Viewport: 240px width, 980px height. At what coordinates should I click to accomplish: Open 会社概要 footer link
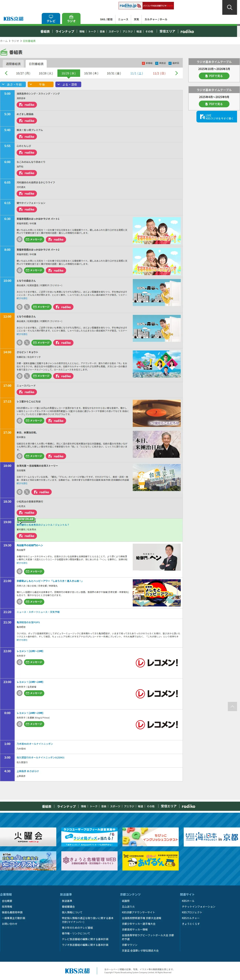7,901
